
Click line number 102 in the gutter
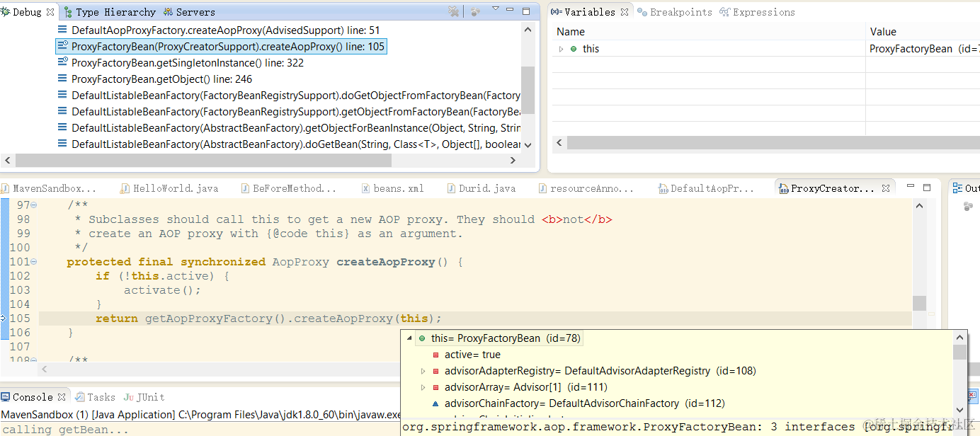pos(20,276)
